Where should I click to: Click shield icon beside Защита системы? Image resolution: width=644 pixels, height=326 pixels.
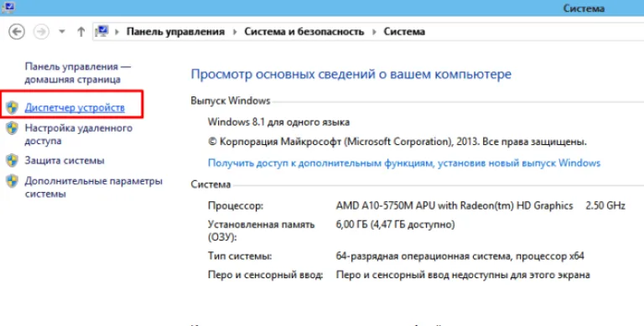(x=12, y=160)
